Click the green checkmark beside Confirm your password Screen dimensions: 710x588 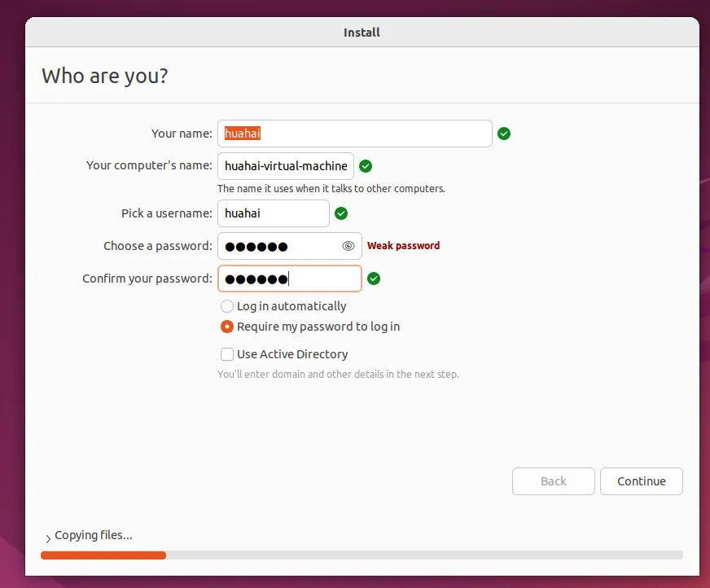tap(374, 279)
